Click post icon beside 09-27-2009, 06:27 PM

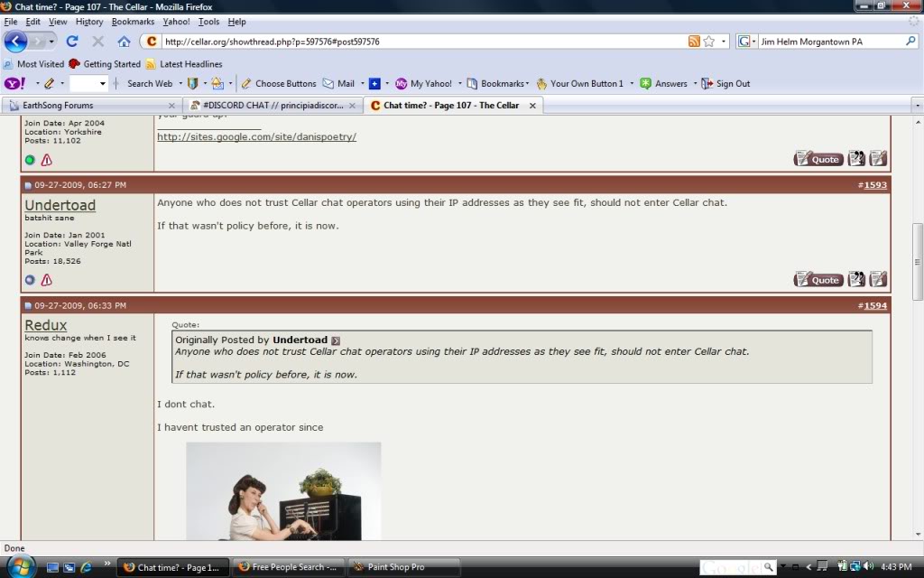click(x=28, y=185)
